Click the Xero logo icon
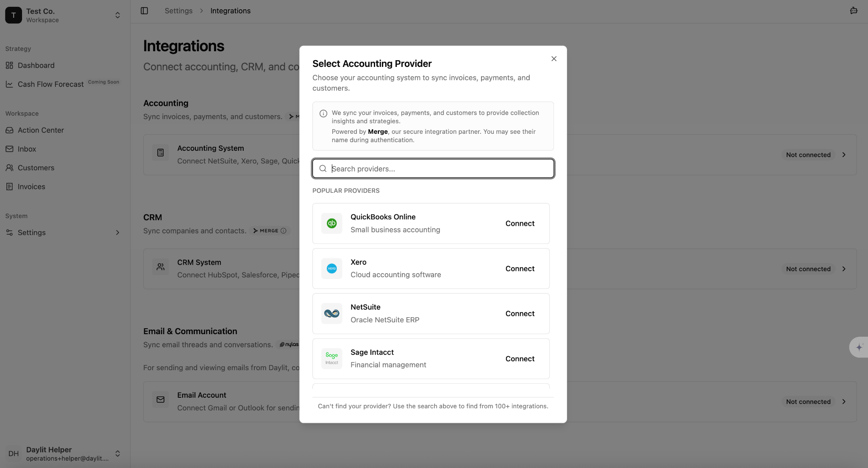The width and height of the screenshot is (868, 468). [331, 269]
